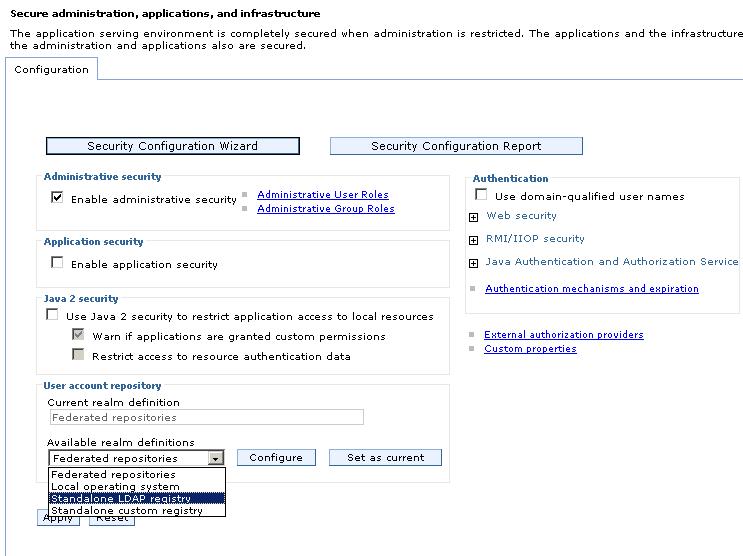Uncheck Enable administrative security

[x=57, y=197]
